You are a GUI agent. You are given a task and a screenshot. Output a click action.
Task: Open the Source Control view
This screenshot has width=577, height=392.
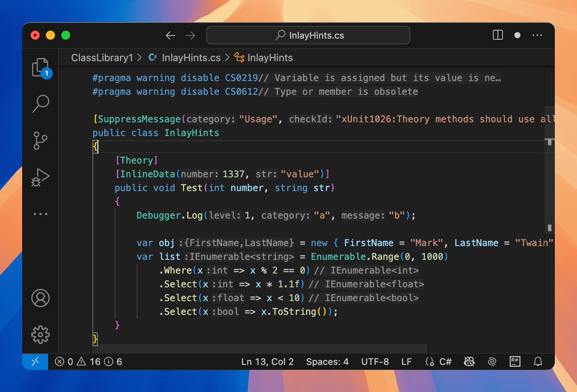[40, 140]
